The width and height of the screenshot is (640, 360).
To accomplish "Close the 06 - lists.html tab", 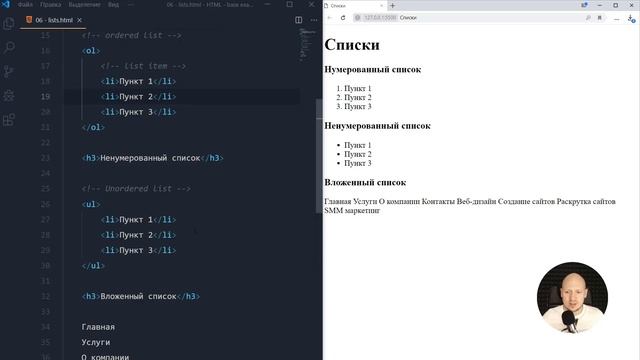I will (x=80, y=20).
